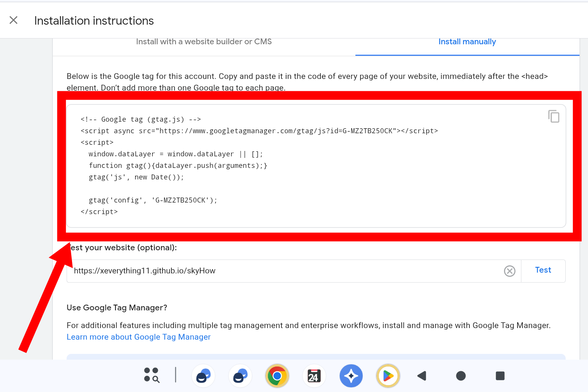Open Learn more about Google Tag Manager link
Image resolution: width=588 pixels, height=392 pixels.
coord(139,337)
